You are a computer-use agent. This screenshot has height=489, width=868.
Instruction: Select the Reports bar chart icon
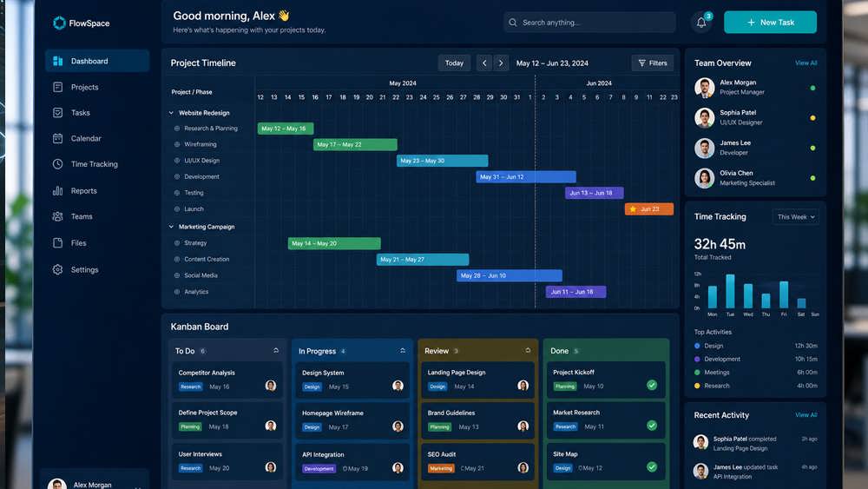57,190
